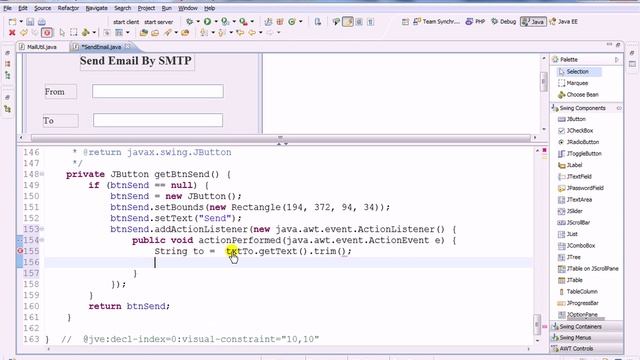Click the Last Edit Location icon
The width and height of the screenshot is (640, 360).
pos(240,33)
